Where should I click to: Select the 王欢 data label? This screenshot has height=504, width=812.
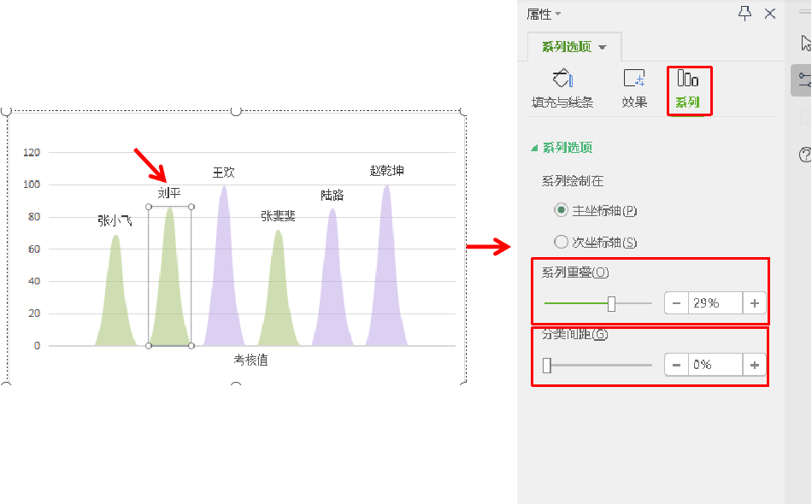(224, 173)
